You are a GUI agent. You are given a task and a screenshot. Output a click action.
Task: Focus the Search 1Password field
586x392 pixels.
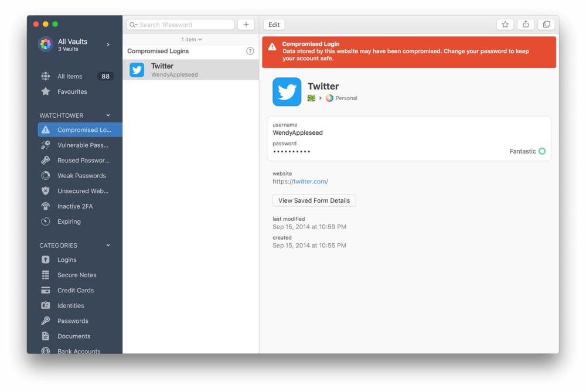(180, 25)
